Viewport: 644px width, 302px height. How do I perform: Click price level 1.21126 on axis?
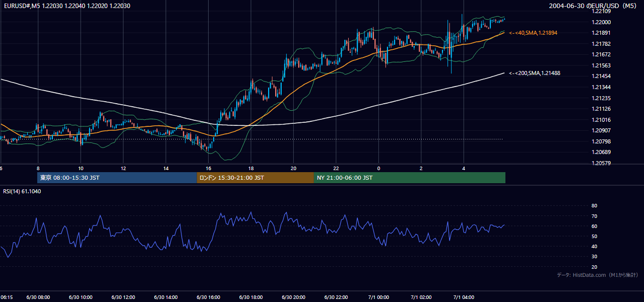601,109
